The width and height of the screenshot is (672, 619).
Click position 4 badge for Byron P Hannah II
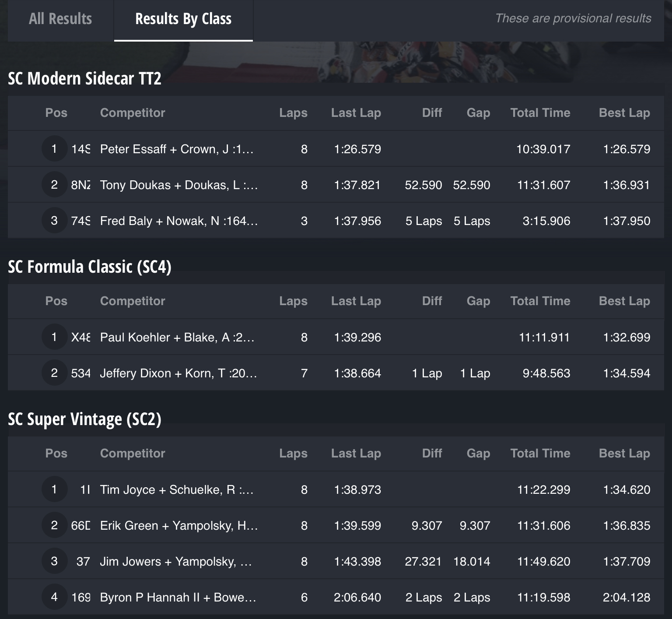click(x=54, y=597)
